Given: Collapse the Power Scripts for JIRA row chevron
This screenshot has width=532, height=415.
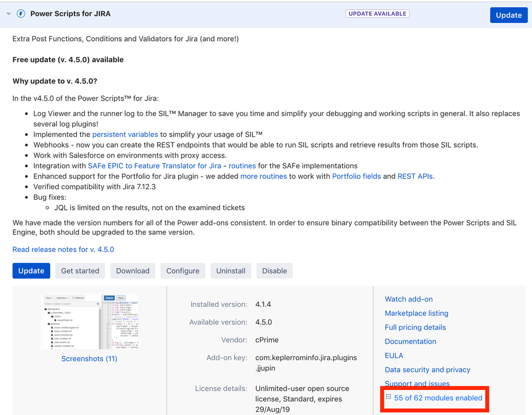Looking at the screenshot, I should click(x=9, y=14).
